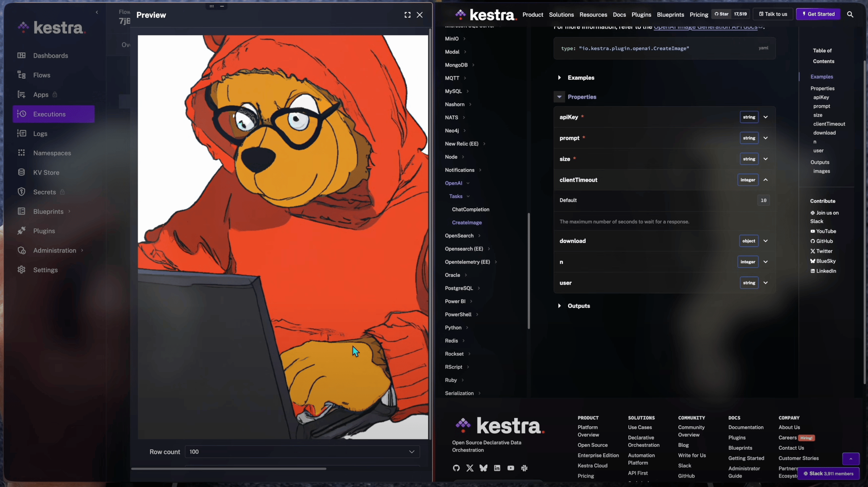Click the Talk to us button

(773, 14)
